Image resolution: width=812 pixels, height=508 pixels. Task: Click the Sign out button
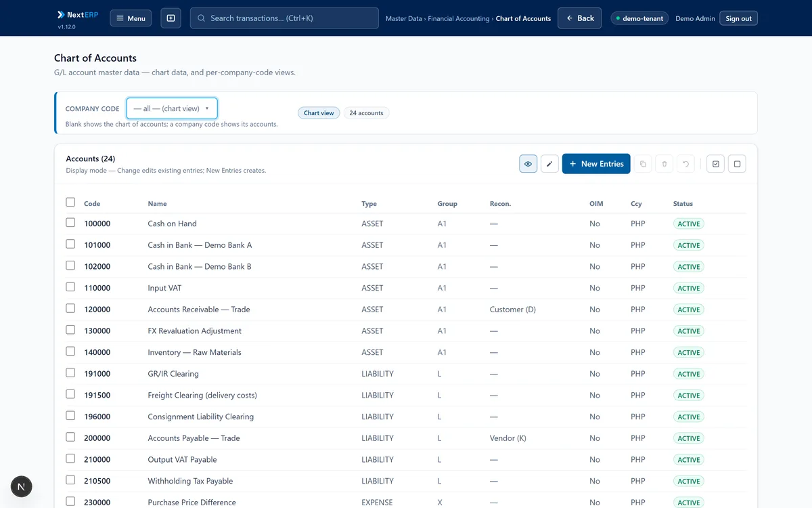point(738,19)
